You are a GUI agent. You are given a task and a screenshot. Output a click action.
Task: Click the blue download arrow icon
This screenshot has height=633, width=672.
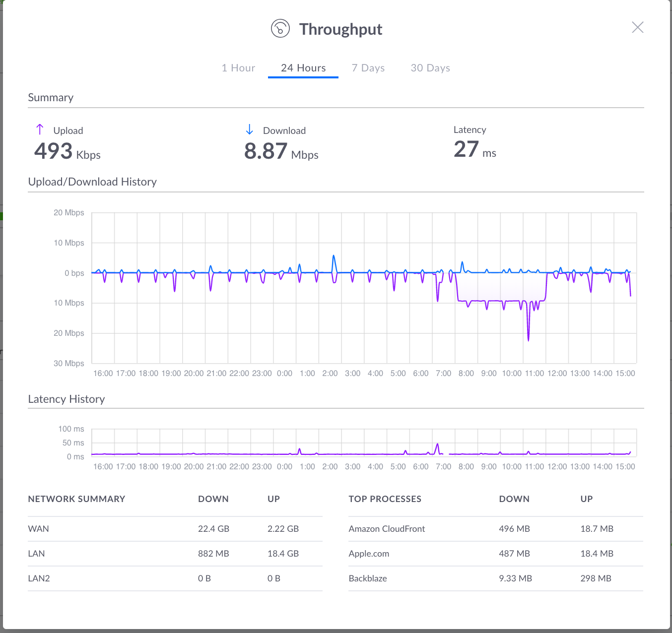pyautogui.click(x=250, y=130)
